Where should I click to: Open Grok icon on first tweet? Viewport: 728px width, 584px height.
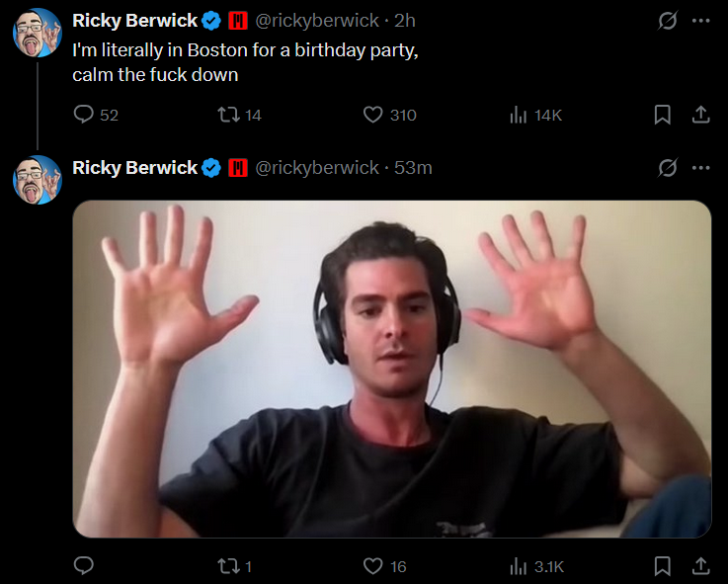click(667, 21)
